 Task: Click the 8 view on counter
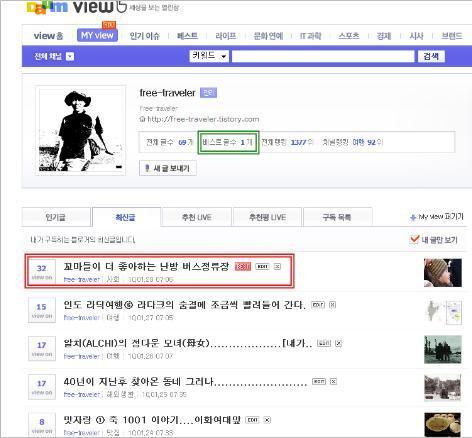pyautogui.click(x=42, y=425)
